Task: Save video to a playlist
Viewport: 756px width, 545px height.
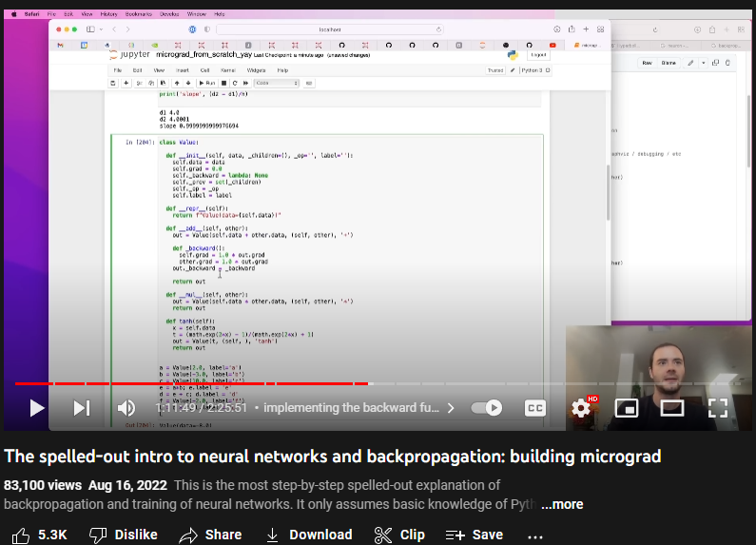Action: coord(475,535)
